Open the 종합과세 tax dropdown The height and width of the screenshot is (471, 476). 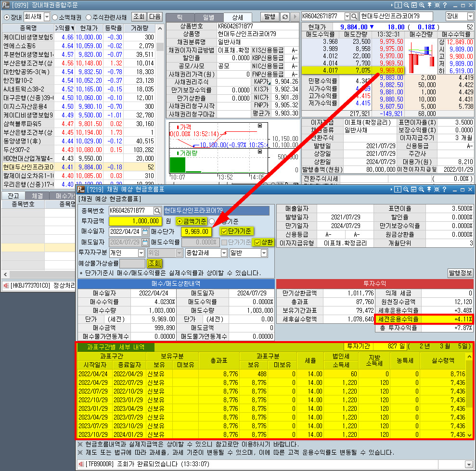click(x=224, y=253)
